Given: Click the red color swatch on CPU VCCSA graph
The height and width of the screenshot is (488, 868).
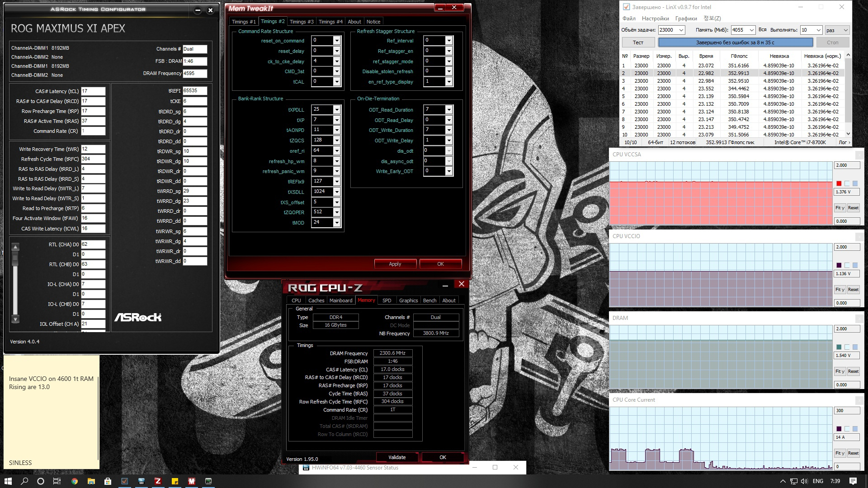Looking at the screenshot, I should click(839, 183).
